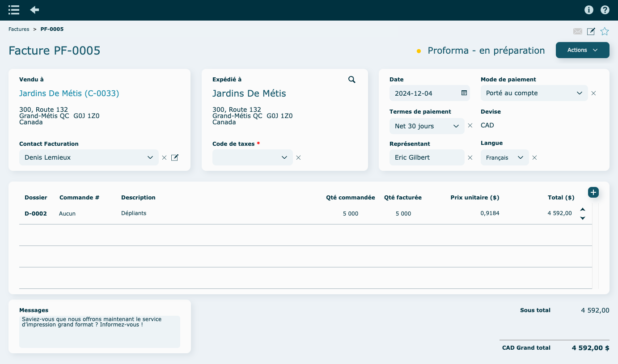
Task: Click the back arrow icon
Action: click(x=34, y=10)
